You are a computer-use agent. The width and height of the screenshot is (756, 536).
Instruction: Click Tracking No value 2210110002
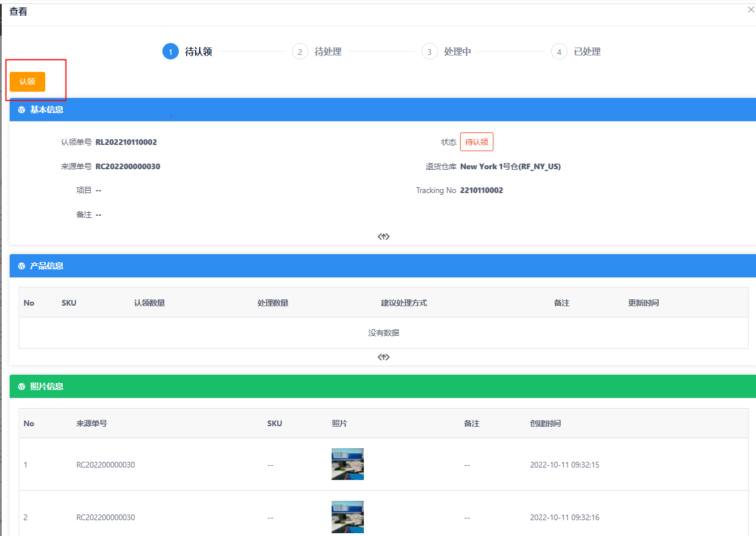pos(482,190)
